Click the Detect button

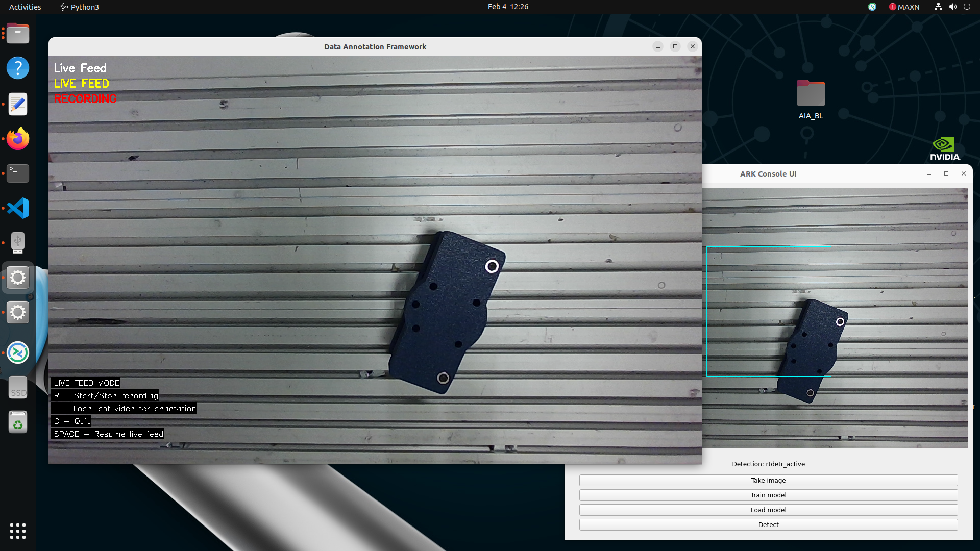768,525
